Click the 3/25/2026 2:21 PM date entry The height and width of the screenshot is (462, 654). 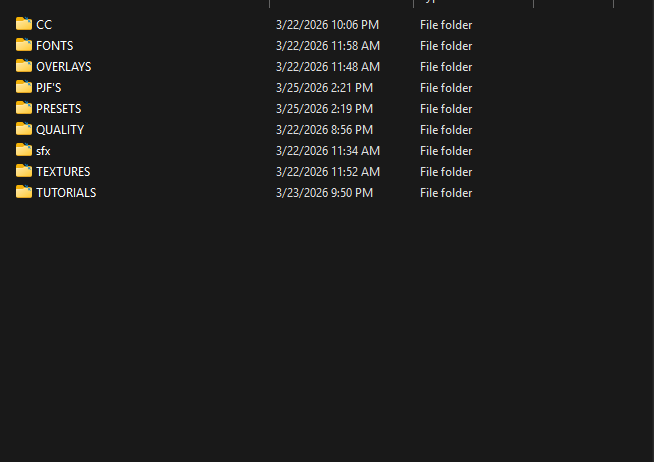click(324, 88)
